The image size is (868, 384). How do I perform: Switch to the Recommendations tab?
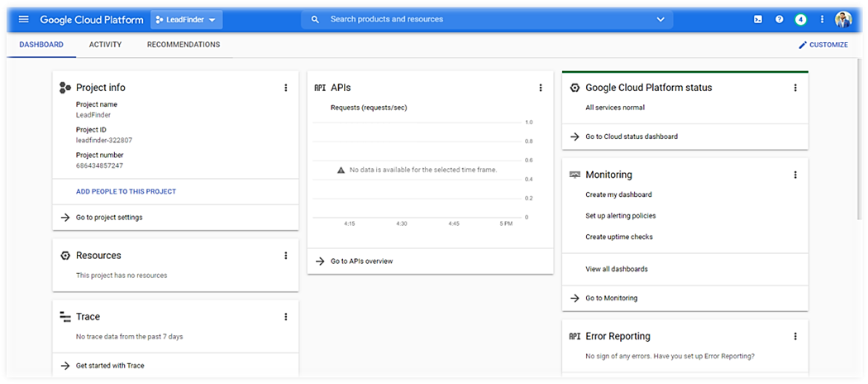click(x=184, y=45)
